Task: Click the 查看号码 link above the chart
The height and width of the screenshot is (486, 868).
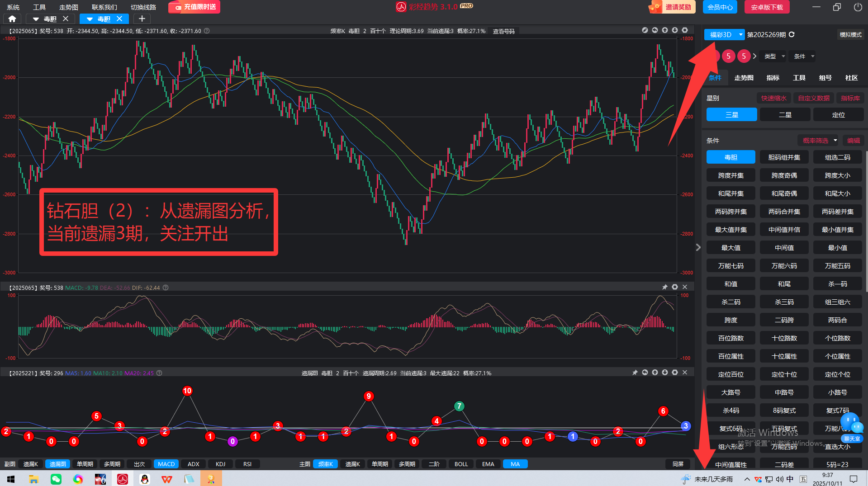Action: (x=503, y=31)
